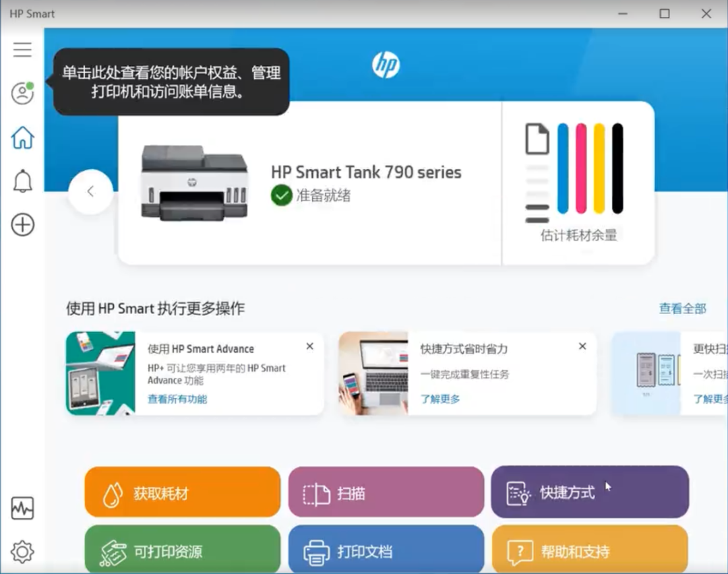Open printer diagnostics via the waveform icon
Screen dimensions: 728x574
point(22,509)
